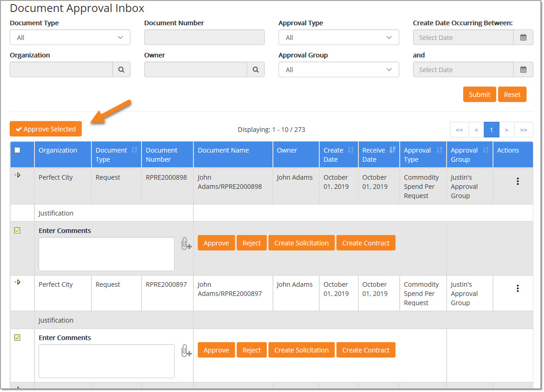Click the Approve Selected button
Image resolution: width=544 pixels, height=392 pixels.
[x=45, y=129]
